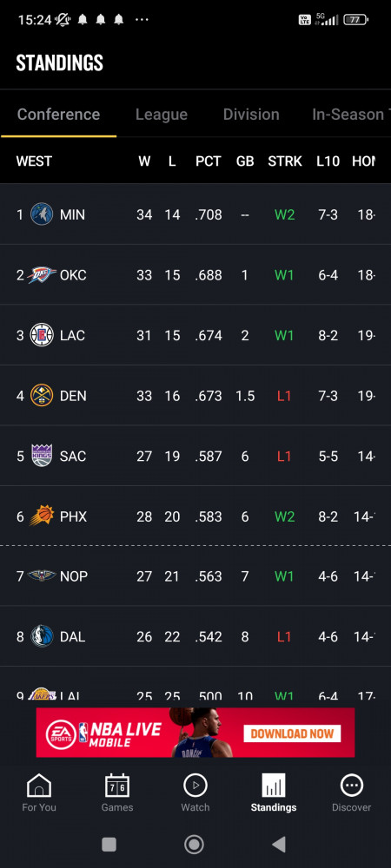The image size is (391, 868).
Task: Tap the Minnesota Timberwolves team logo
Action: (x=42, y=214)
